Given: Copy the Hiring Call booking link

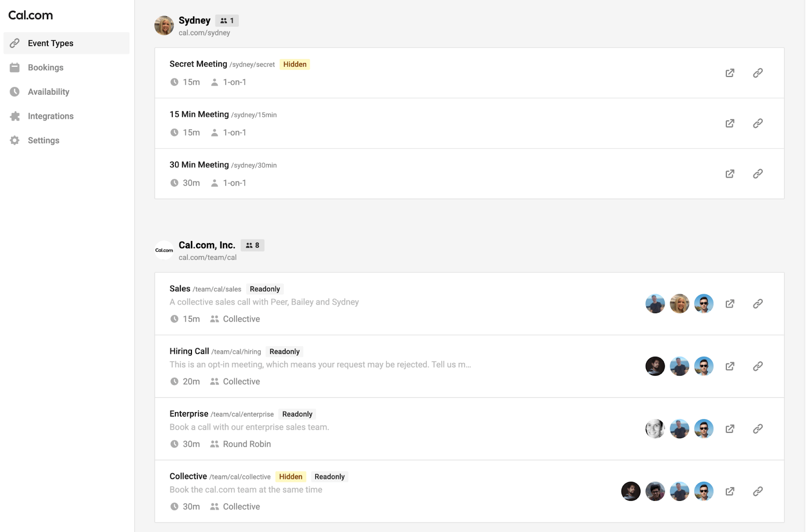Looking at the screenshot, I should coord(758,366).
